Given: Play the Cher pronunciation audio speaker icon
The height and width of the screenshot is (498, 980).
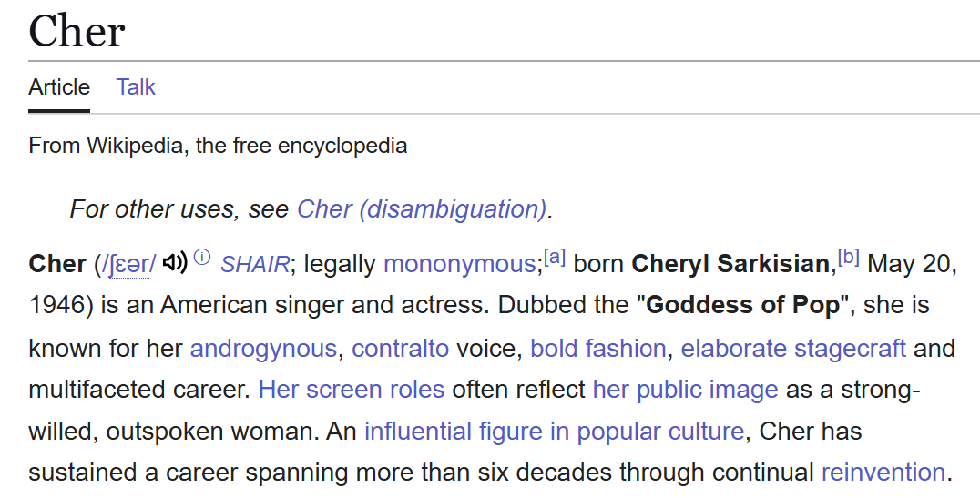Looking at the screenshot, I should [x=174, y=262].
